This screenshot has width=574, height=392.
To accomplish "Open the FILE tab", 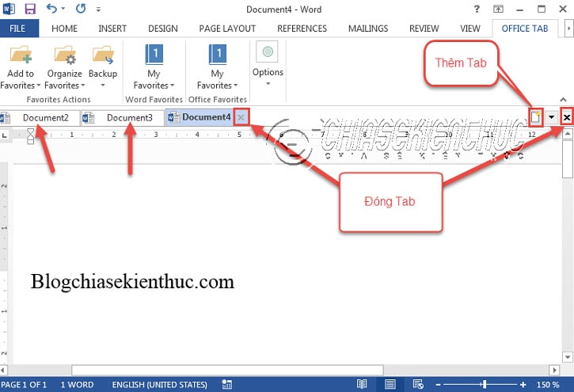I will (x=19, y=29).
